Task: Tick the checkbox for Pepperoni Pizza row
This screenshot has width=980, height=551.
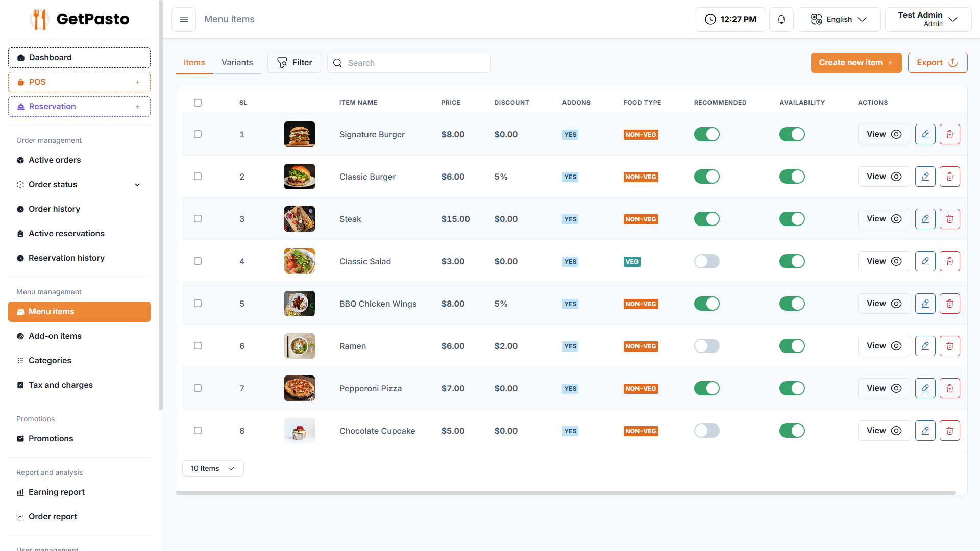Action: [198, 388]
